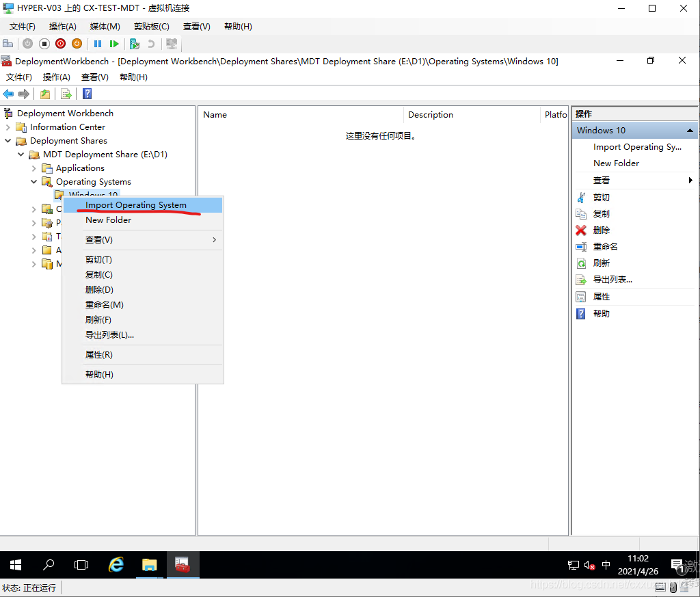Screen dimensions: 700x597
Task: Choose 重命名(M) in context menu
Action: point(143,304)
